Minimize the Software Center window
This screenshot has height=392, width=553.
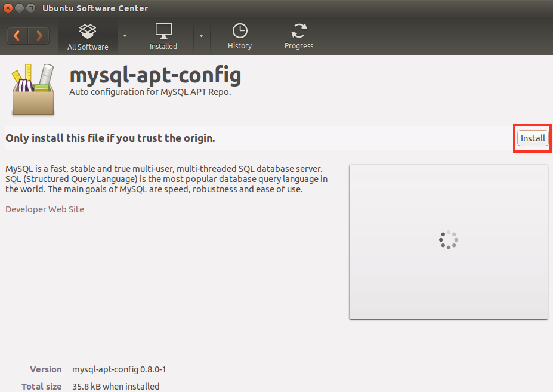tap(19, 8)
